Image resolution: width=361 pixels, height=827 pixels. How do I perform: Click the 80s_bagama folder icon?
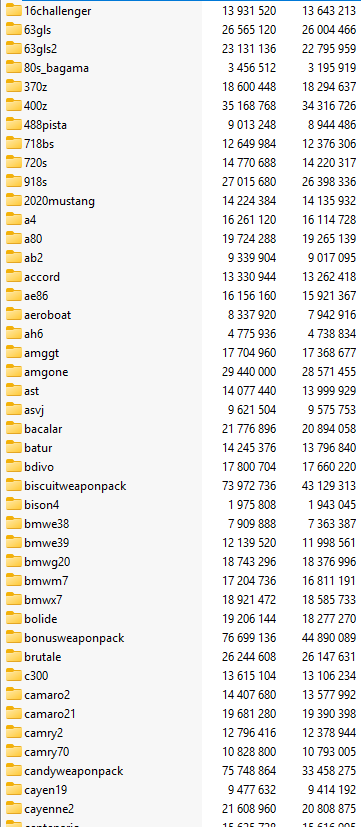pos(14,68)
